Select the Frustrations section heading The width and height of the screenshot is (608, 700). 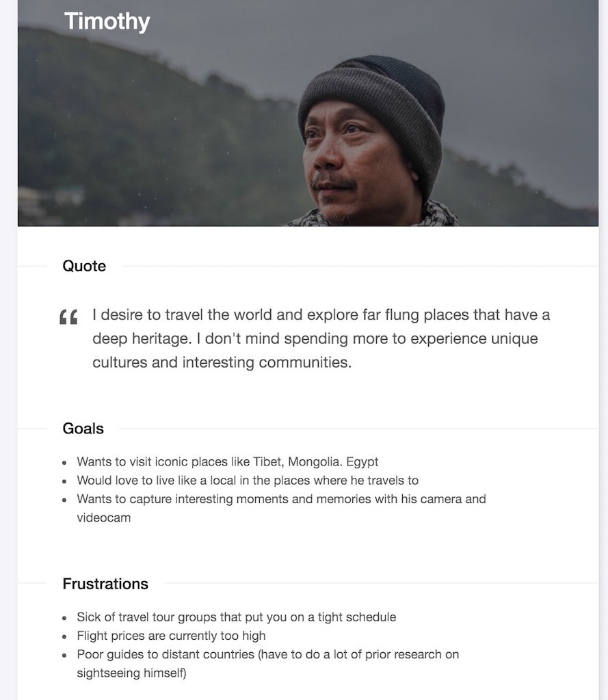click(x=105, y=584)
